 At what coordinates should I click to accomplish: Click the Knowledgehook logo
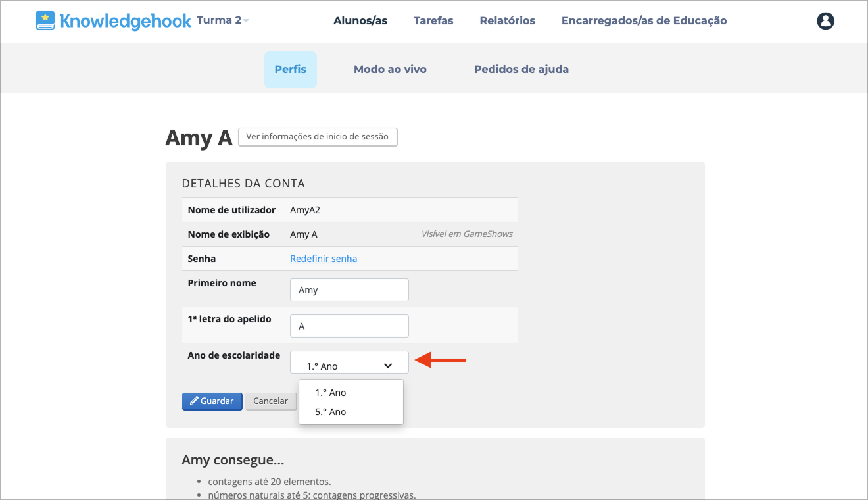tap(113, 20)
